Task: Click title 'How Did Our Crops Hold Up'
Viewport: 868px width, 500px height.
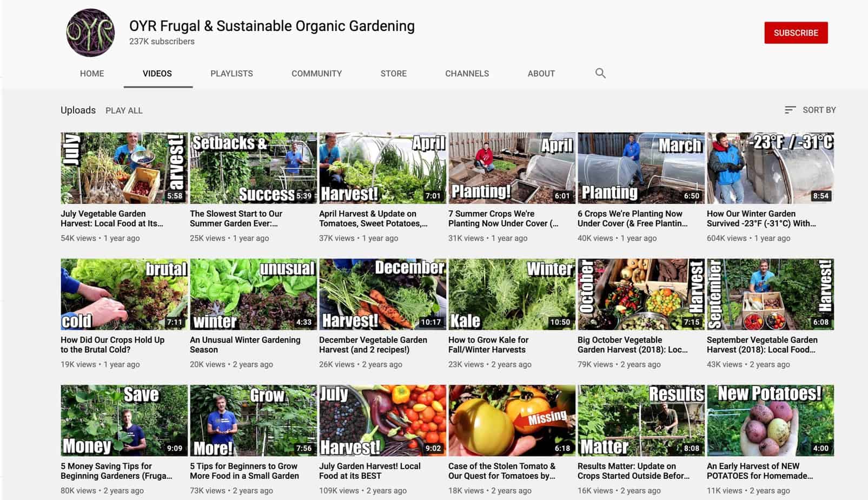Action: [112, 345]
